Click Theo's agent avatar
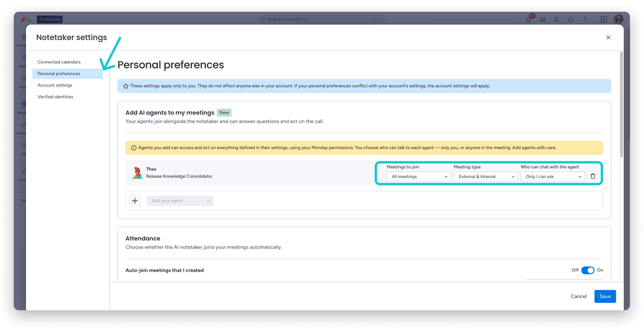Screen dimensions: 644x332 click(137, 173)
